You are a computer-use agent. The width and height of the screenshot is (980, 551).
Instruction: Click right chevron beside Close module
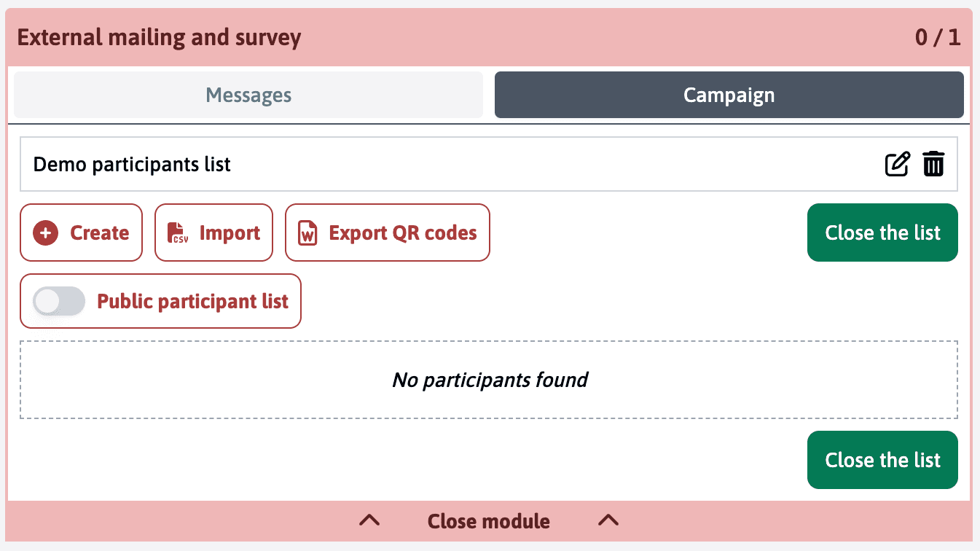click(x=608, y=520)
